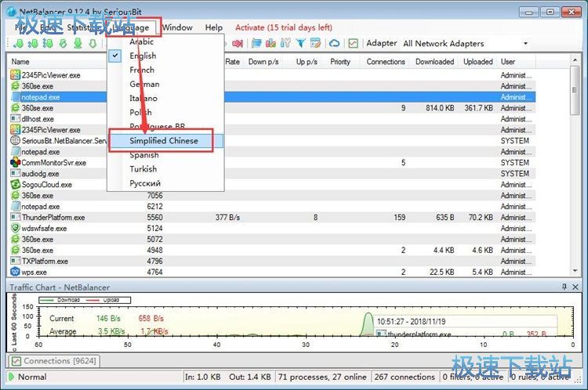Click the check mark beside English
The width and height of the screenshot is (588, 390).
pos(115,56)
